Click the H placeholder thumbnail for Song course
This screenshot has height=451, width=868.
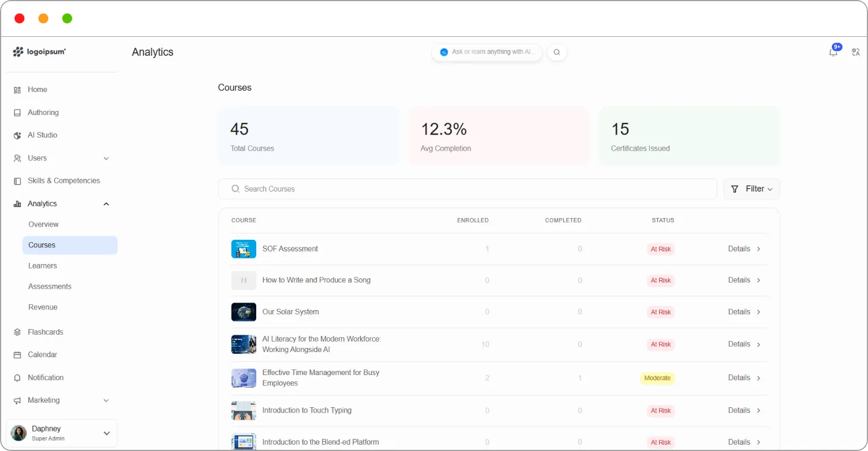[243, 280]
